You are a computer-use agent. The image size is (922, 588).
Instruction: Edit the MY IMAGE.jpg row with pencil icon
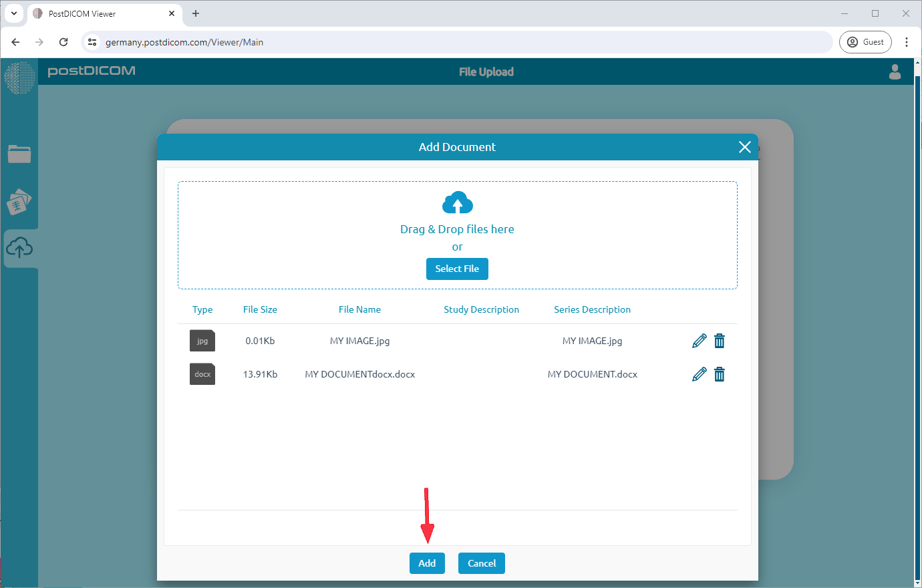coord(699,341)
